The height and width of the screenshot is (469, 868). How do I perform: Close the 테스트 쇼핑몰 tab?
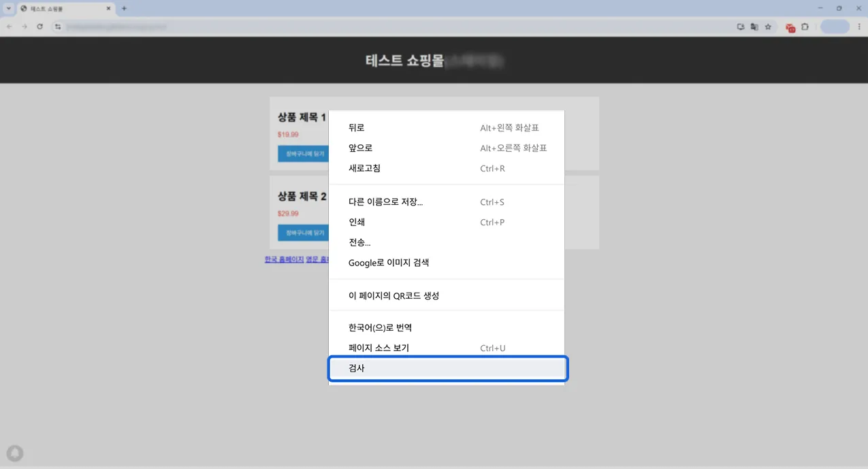tap(108, 8)
